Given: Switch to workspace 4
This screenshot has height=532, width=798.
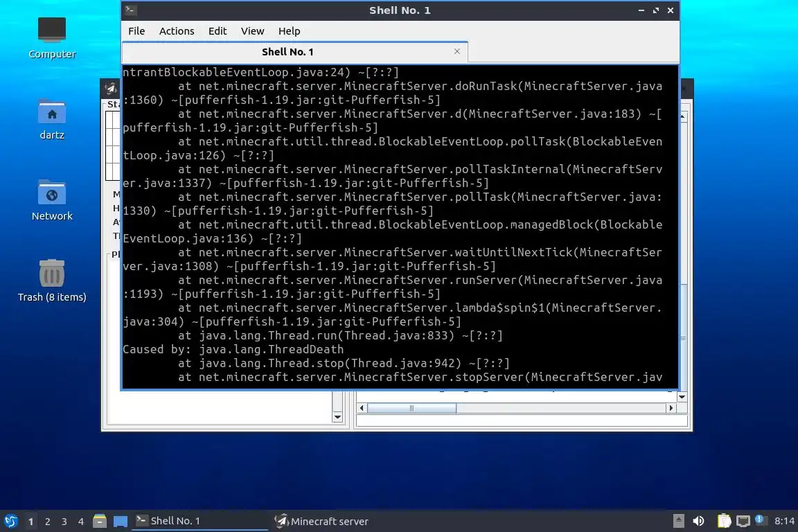Looking at the screenshot, I should click(81, 522).
